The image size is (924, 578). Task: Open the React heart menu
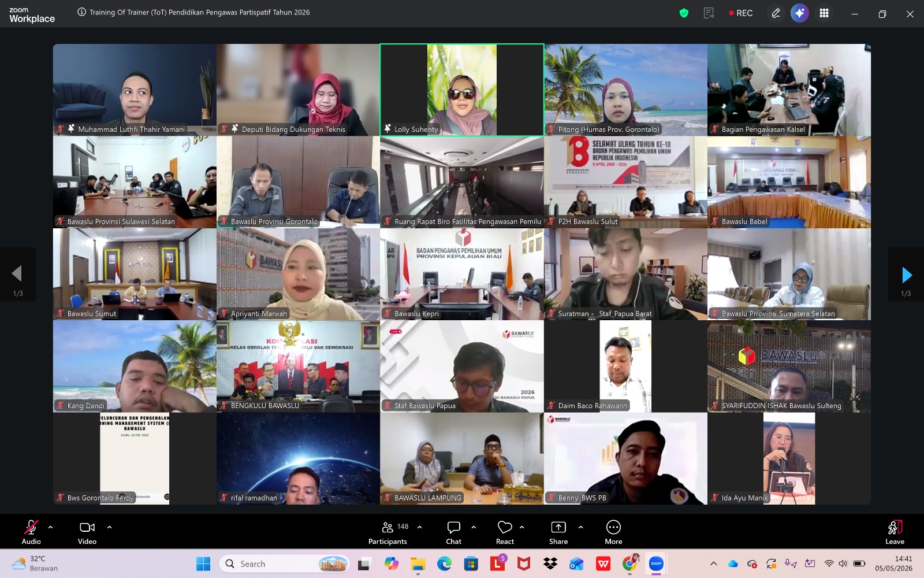tap(505, 532)
